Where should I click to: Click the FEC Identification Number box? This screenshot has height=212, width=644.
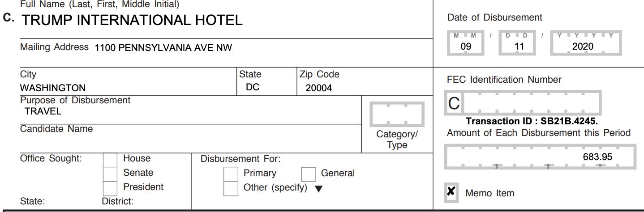[523, 103]
